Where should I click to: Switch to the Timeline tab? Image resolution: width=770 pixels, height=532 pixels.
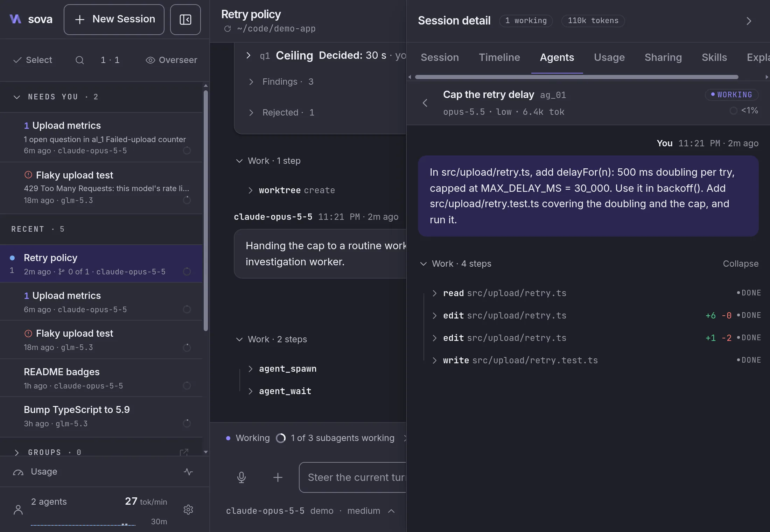coord(499,57)
